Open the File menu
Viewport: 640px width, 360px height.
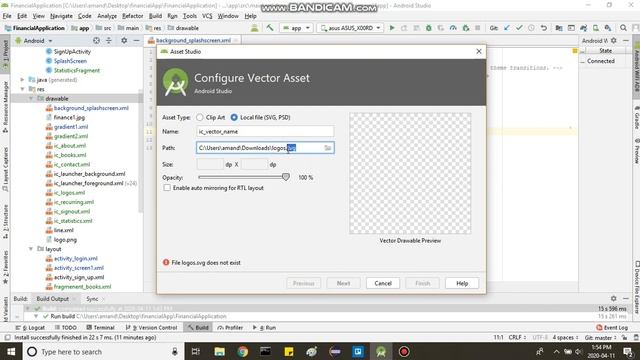pyautogui.click(x=7, y=16)
